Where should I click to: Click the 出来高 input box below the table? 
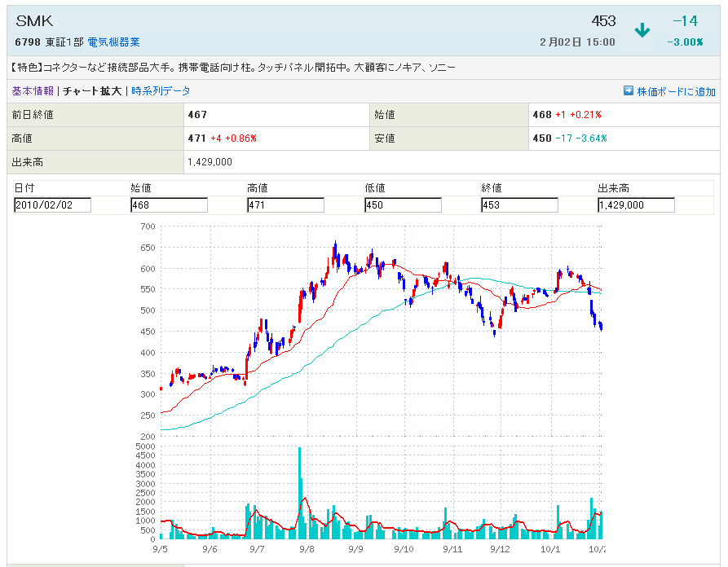tap(636, 205)
